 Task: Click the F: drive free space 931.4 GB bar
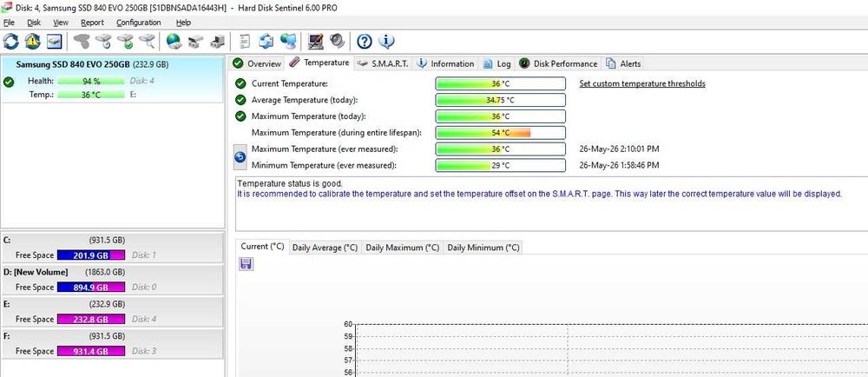(x=91, y=352)
